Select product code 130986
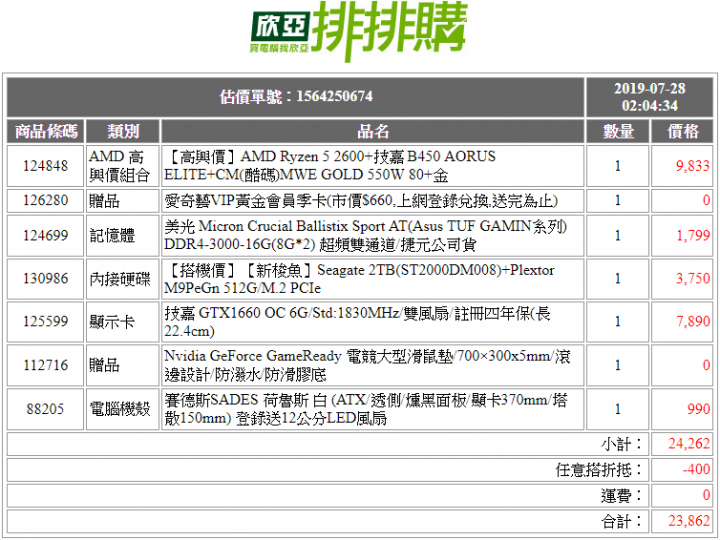Image resolution: width=720 pixels, height=540 pixels. [45, 279]
